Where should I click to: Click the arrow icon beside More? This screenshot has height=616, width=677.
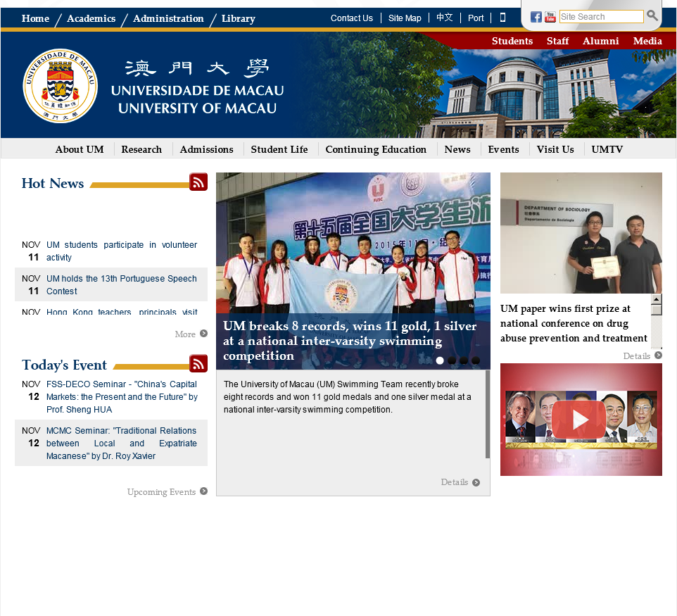coord(204,334)
